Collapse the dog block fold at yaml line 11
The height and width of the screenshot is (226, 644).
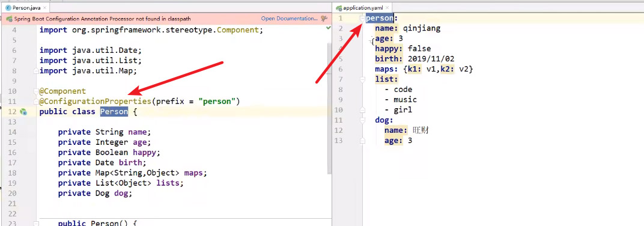362,120
